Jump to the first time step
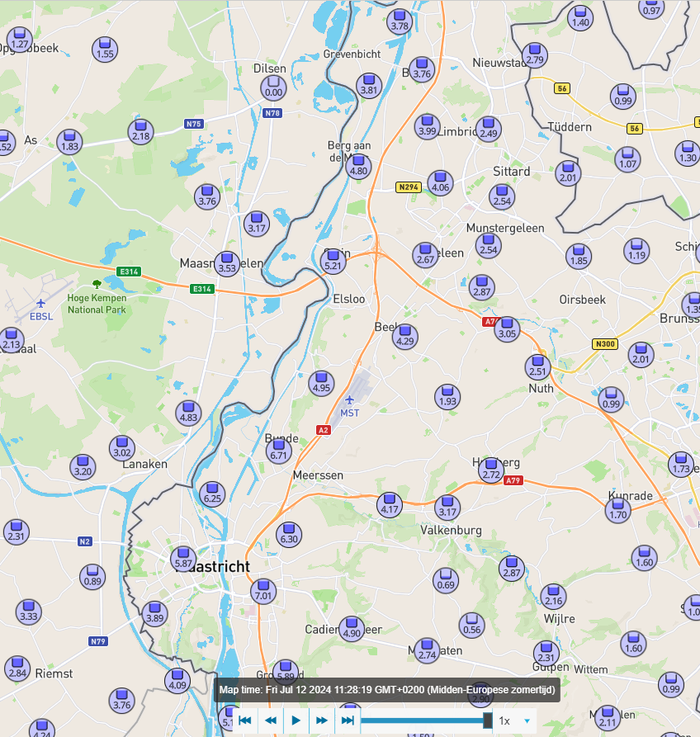 click(x=245, y=720)
